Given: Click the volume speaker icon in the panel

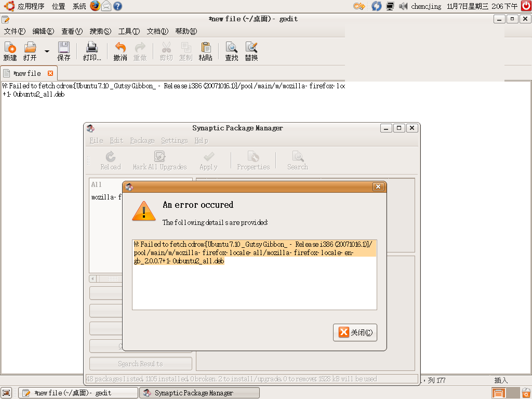Looking at the screenshot, I should [x=403, y=6].
